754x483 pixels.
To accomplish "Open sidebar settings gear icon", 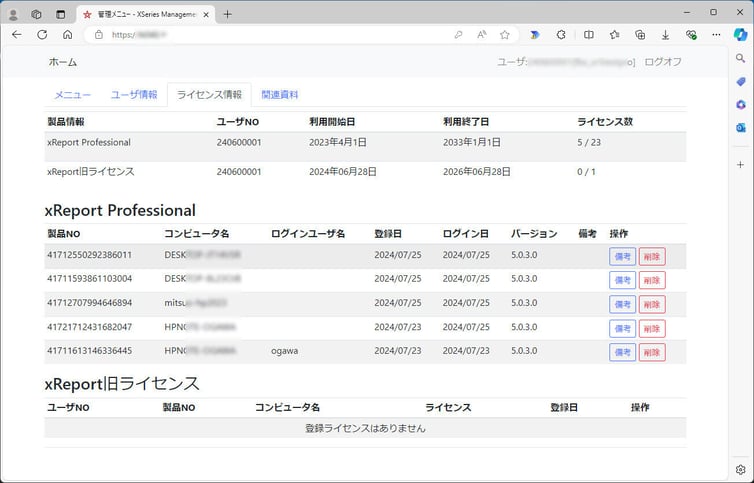I will coord(741,470).
